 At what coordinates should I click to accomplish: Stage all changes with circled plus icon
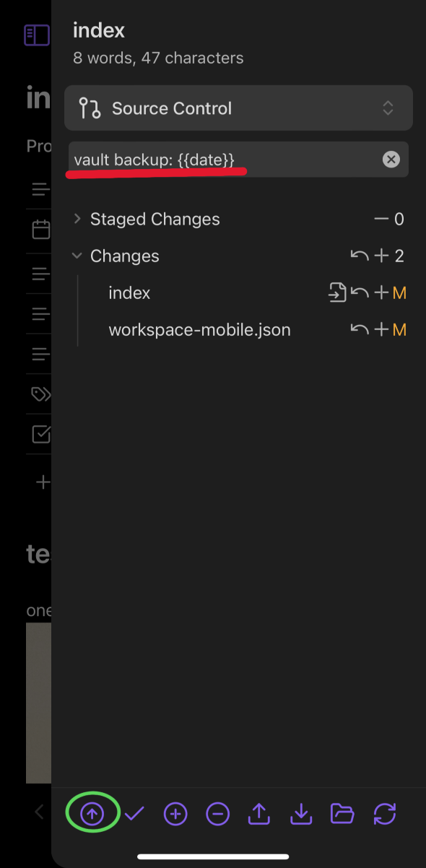(x=175, y=814)
